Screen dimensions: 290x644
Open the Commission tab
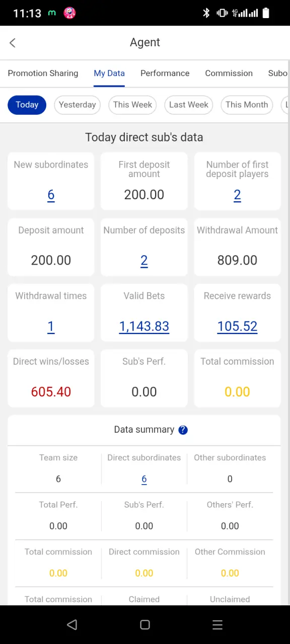point(229,73)
